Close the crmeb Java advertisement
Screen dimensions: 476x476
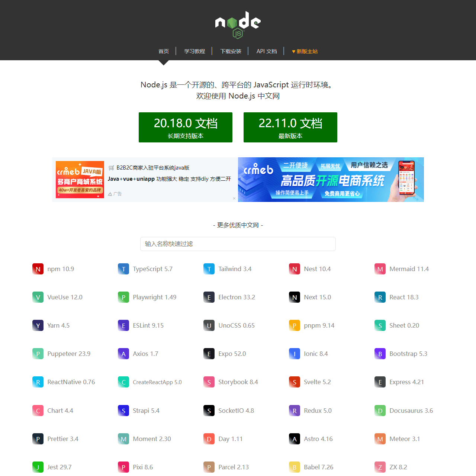pyautogui.click(x=234, y=199)
